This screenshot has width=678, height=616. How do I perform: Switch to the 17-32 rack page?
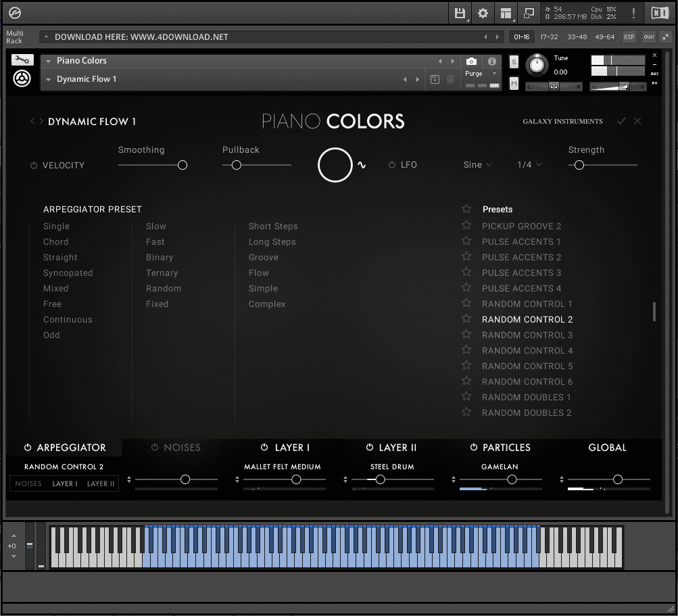click(549, 37)
